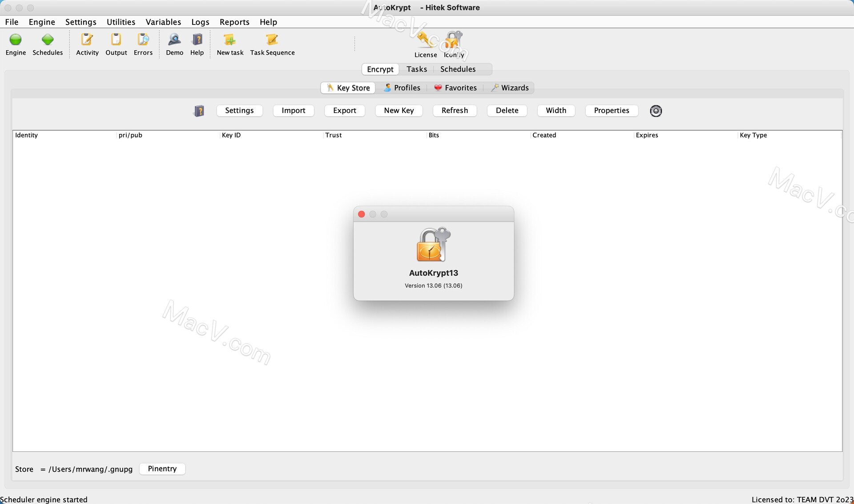Close the AutoKrypt13 About dialog
854x504 pixels.
click(x=362, y=214)
